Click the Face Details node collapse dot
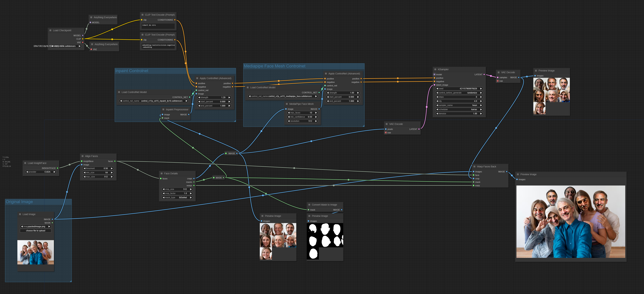This screenshot has height=294, width=644. 161,173
